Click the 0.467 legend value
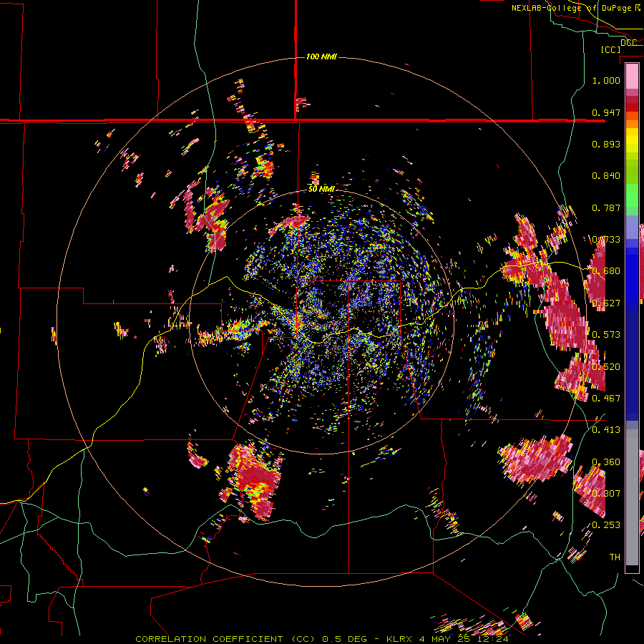Image resolution: width=644 pixels, height=644 pixels. [x=606, y=398]
